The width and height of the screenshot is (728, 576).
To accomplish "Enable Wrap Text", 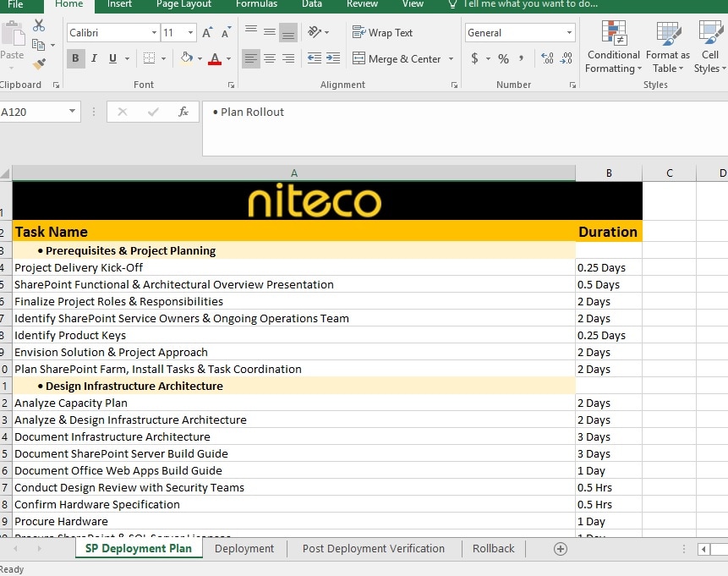I will 382,32.
